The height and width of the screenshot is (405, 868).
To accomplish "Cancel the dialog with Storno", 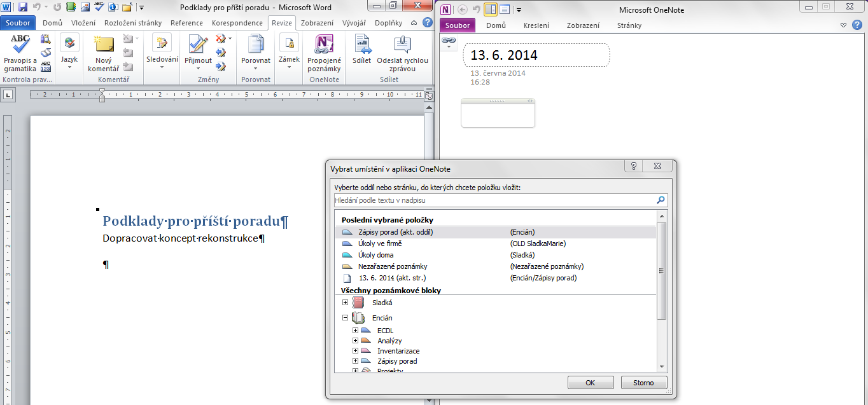I will click(644, 383).
